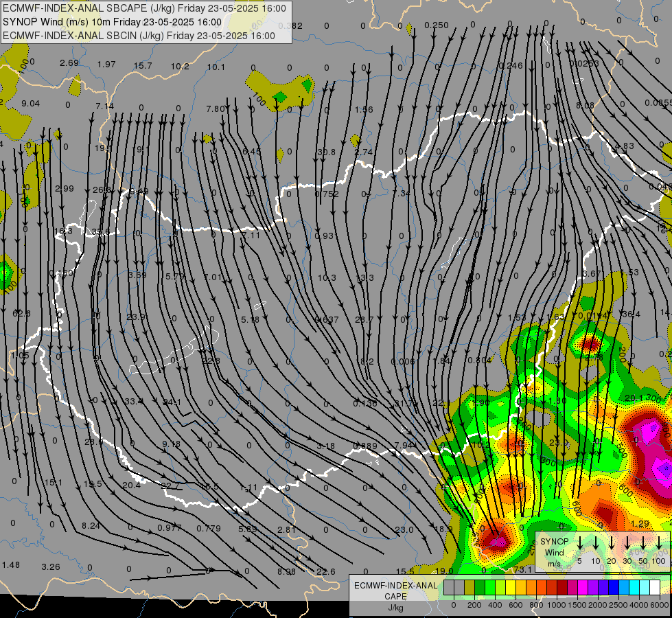The image size is (672, 618).
Task: Click the map value '1.05'
Action: click(20, 355)
